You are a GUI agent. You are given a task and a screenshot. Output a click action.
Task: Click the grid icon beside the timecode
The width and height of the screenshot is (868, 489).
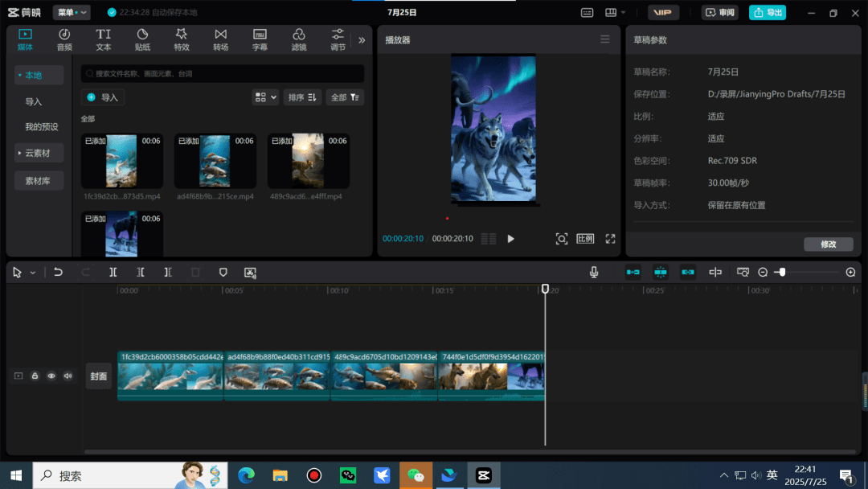coord(489,239)
